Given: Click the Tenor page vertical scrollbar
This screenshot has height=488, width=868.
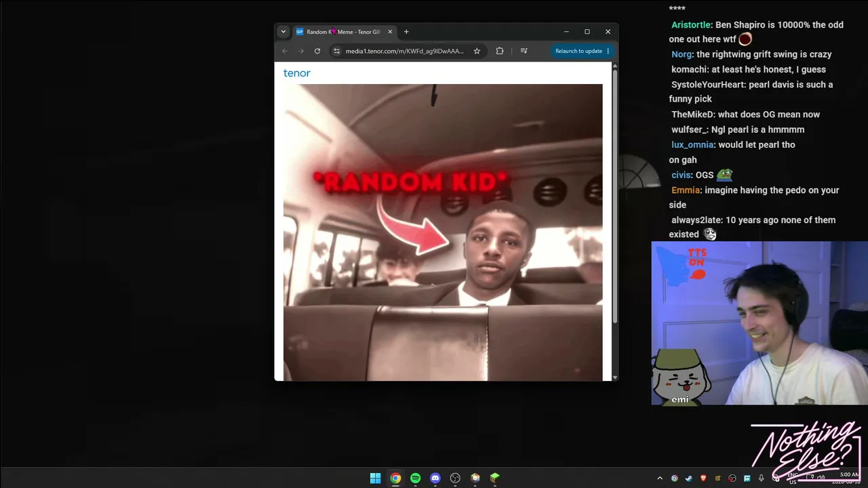Looking at the screenshot, I should tap(615, 197).
